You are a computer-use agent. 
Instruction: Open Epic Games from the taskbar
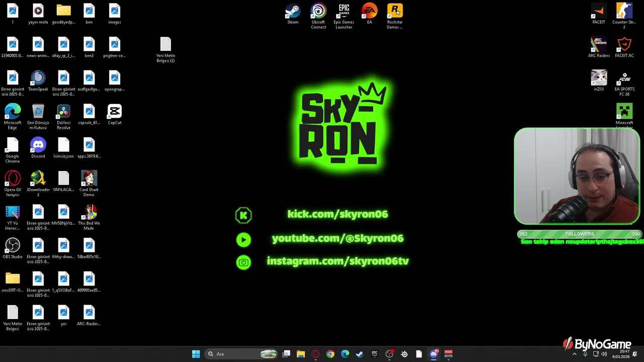coord(374,354)
